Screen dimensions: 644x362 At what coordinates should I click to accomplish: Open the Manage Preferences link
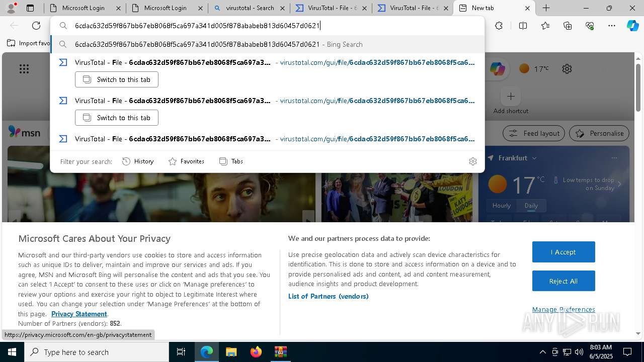[x=563, y=309]
